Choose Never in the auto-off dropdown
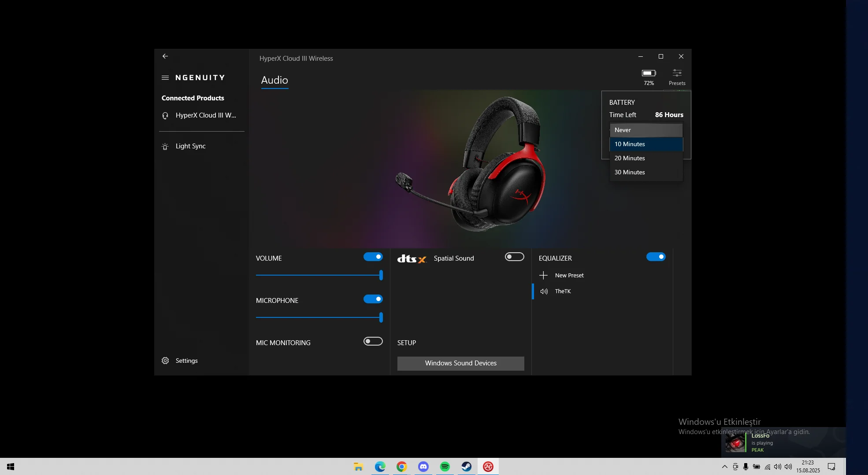The width and height of the screenshot is (868, 475). (x=646, y=130)
